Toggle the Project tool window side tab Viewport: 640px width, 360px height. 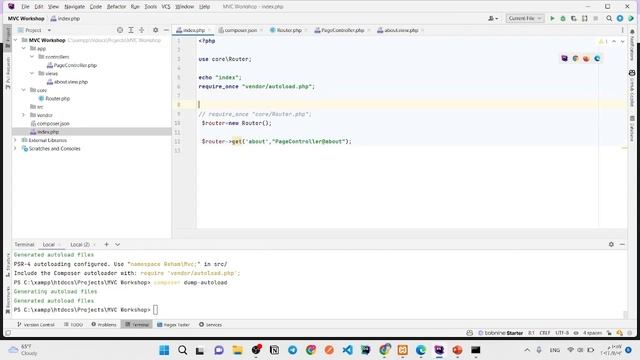click(x=7, y=38)
